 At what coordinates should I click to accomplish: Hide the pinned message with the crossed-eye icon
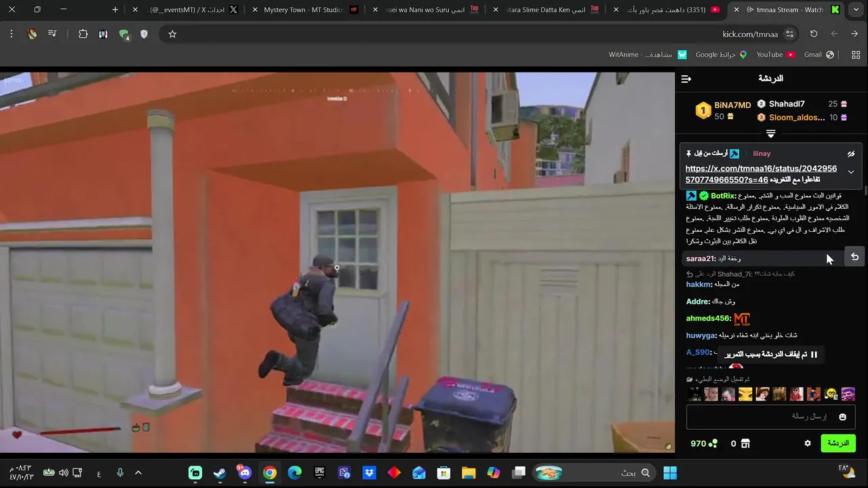(851, 154)
